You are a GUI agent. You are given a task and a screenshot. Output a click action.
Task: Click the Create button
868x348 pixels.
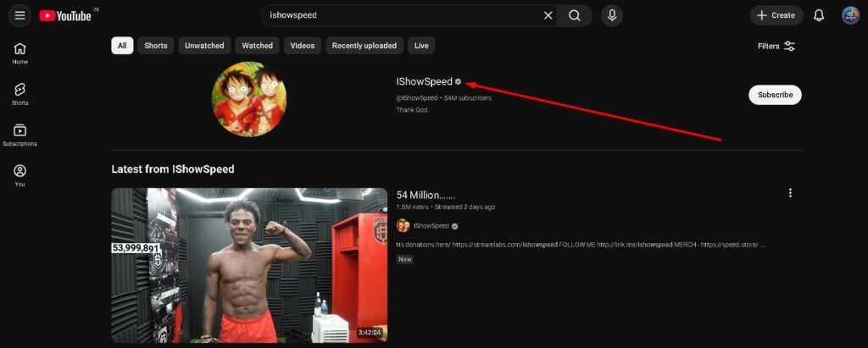(x=776, y=15)
